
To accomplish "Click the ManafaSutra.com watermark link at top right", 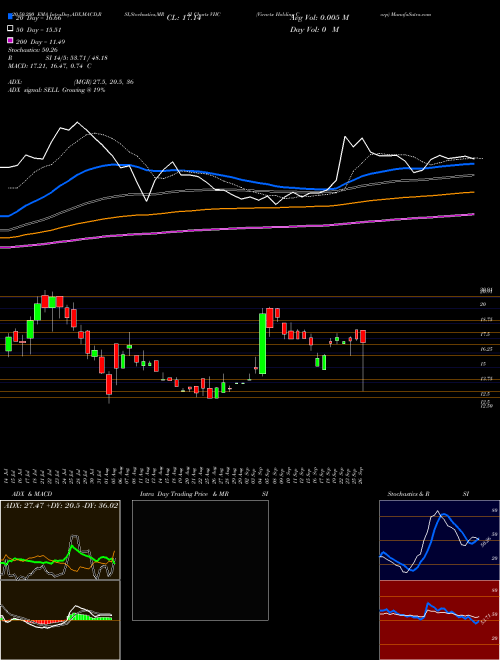I will tap(412, 14).
